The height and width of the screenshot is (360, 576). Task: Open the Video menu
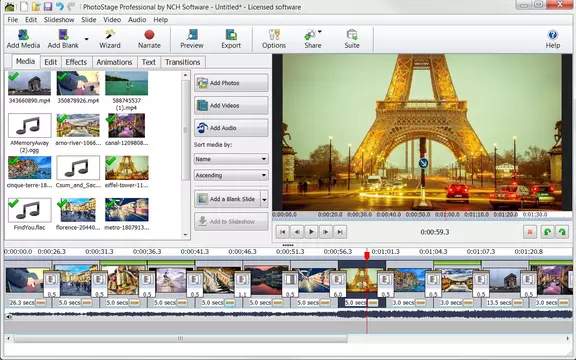(x=112, y=20)
